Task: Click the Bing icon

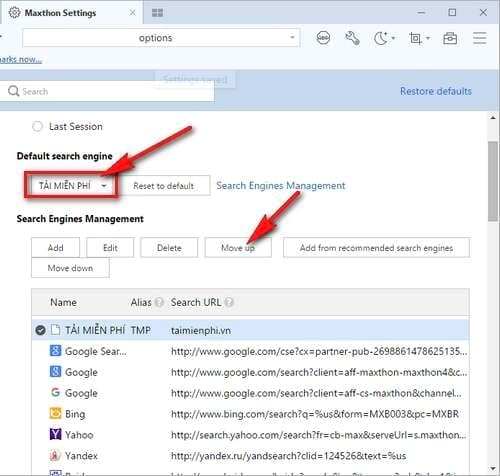Action: (55, 413)
